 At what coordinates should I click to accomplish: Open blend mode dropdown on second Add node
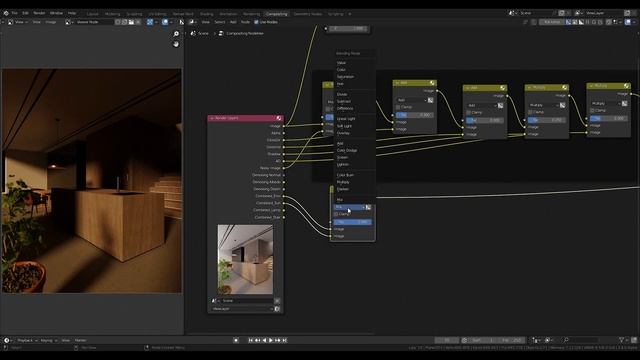pyautogui.click(x=482, y=105)
